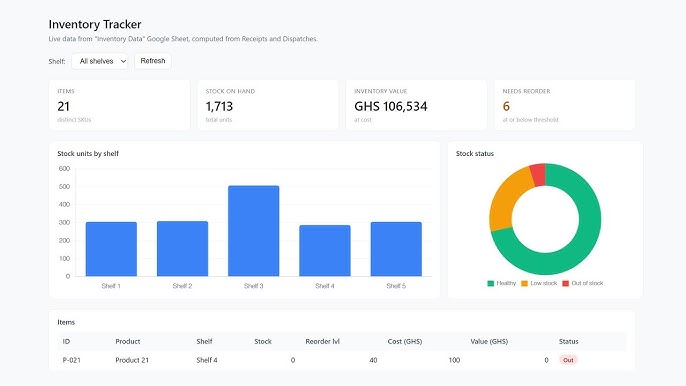Click the Product 21 cell
The width and height of the screenshot is (686, 386).
132,360
